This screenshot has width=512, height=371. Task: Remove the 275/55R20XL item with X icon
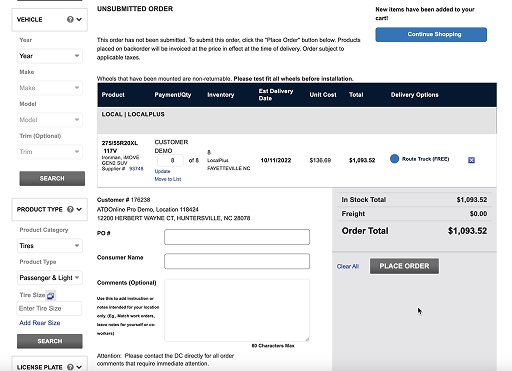click(471, 160)
